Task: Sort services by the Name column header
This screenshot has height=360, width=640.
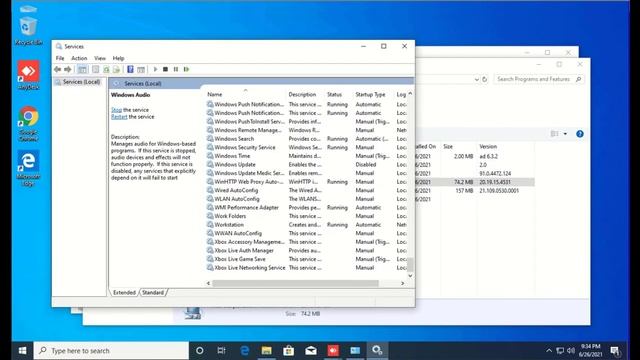Action: 245,94
